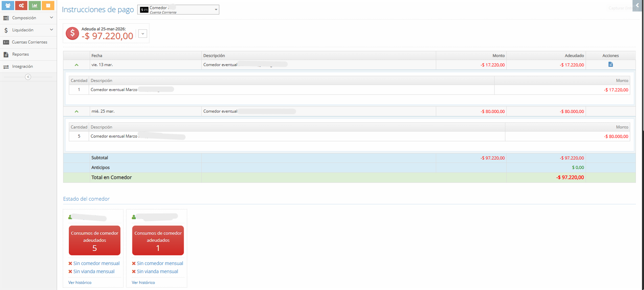Open the Comedor Cuenta Corriente dropdown

coord(178,10)
